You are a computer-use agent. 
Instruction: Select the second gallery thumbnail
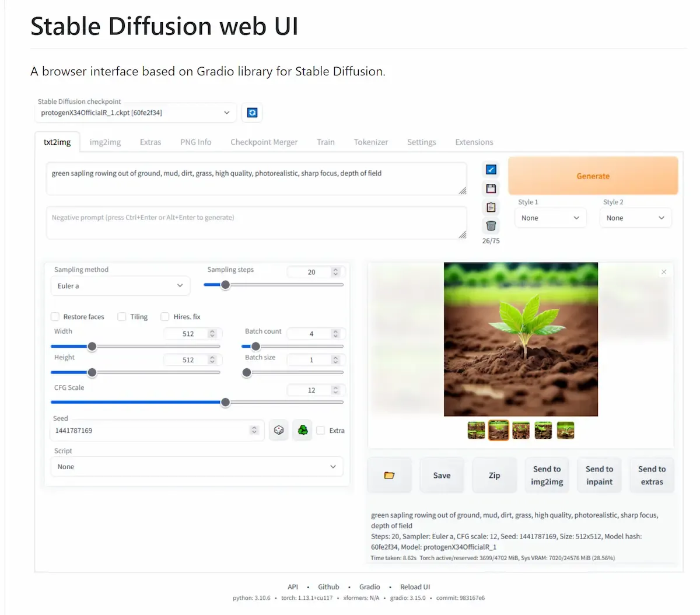(499, 430)
